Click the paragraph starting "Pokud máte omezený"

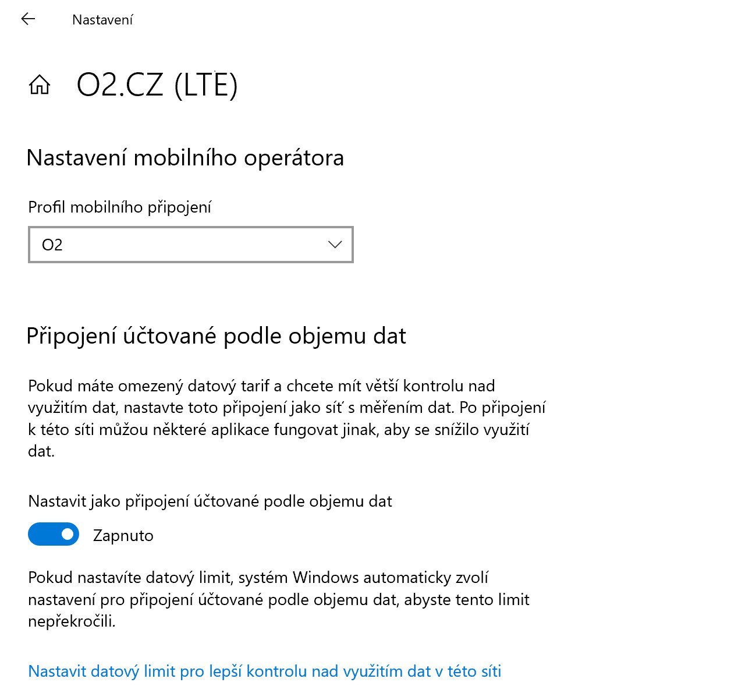point(287,418)
